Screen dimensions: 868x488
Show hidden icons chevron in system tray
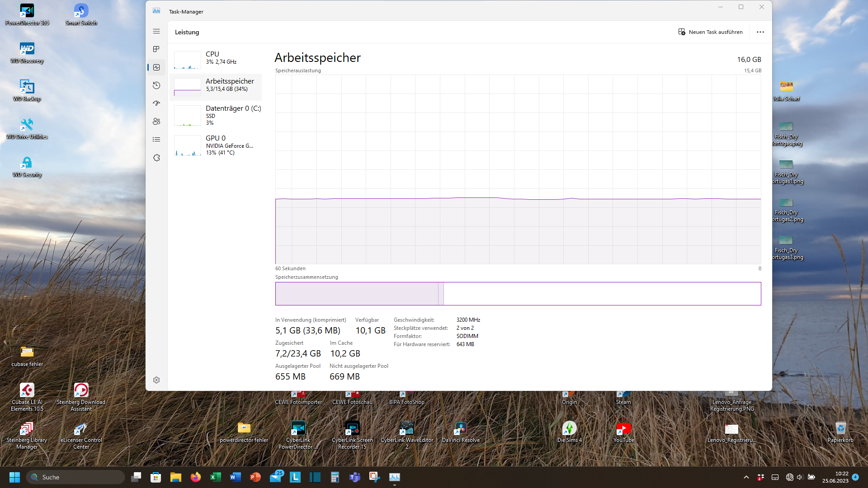point(746,477)
